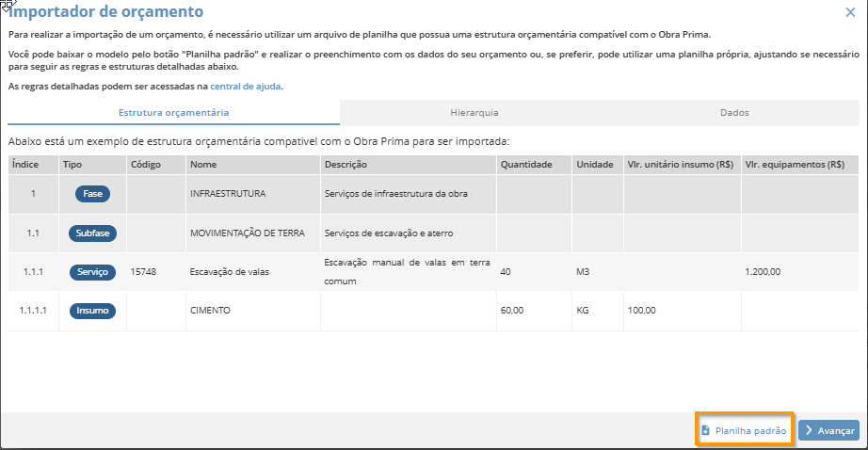Select the MOVIMENTAÇÃO DE TERRA cell
Screen dimensions: 868x450
tap(249, 233)
